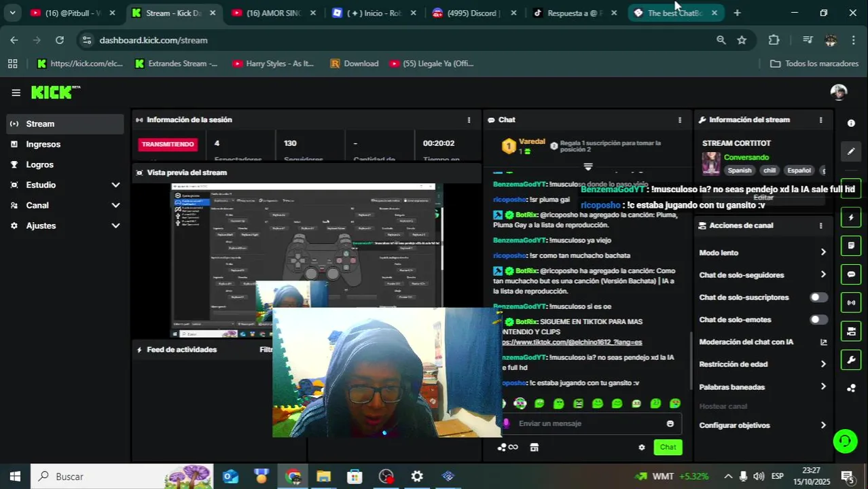Click the lightning bolt sidebar icon
868x489 pixels.
point(851,217)
